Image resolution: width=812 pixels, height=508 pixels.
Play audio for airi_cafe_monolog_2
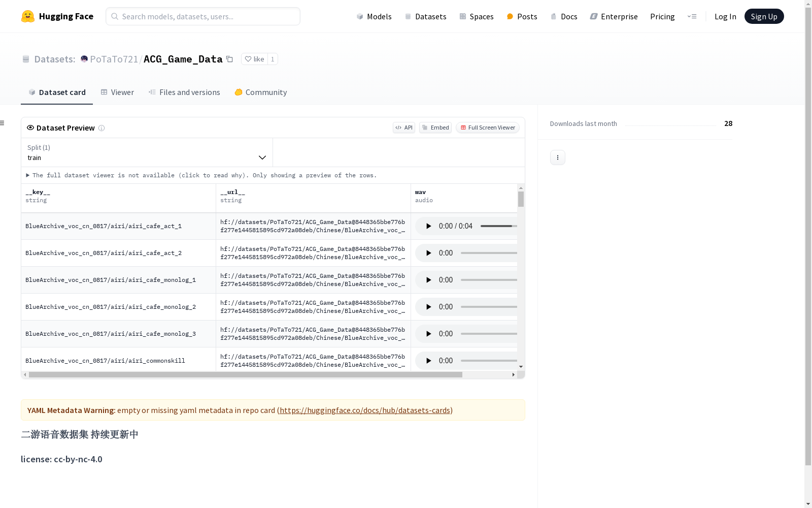point(428,307)
